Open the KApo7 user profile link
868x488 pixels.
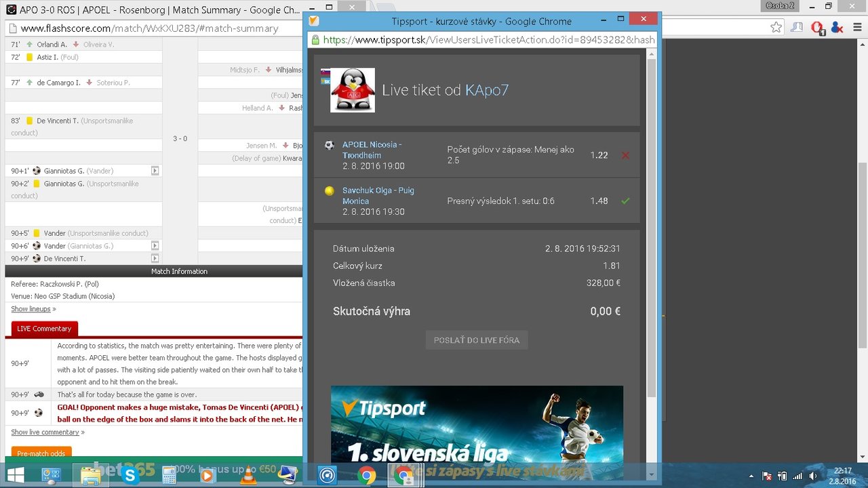[487, 90]
